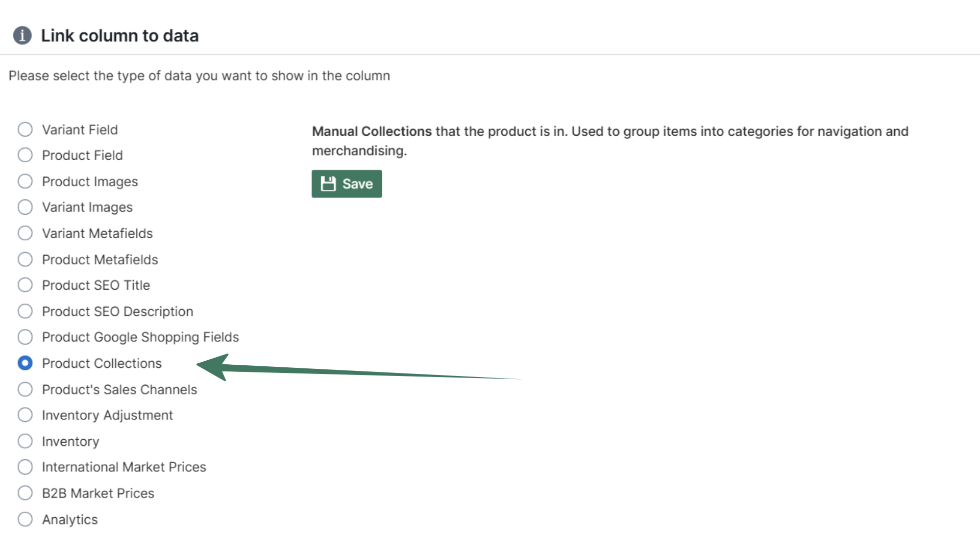Select the Variant Field data type
980x551 pixels.
point(25,129)
